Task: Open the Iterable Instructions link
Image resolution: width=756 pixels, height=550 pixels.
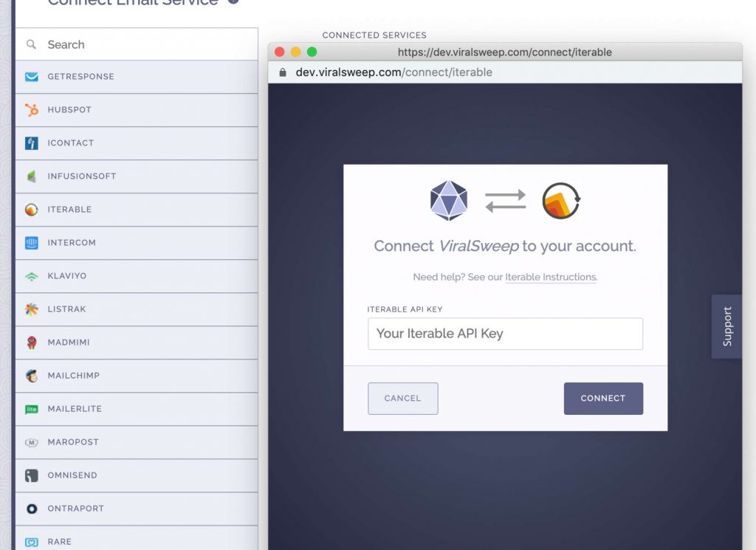Action: point(551,277)
